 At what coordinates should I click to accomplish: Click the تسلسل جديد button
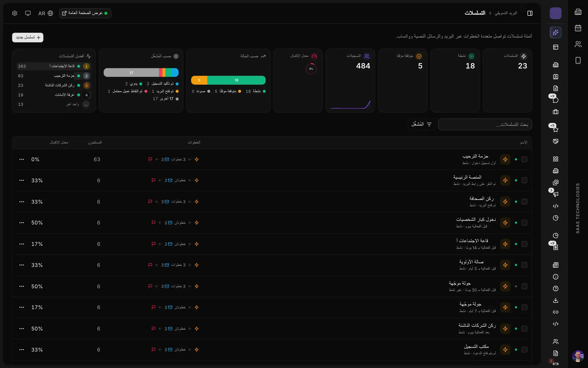[28, 38]
